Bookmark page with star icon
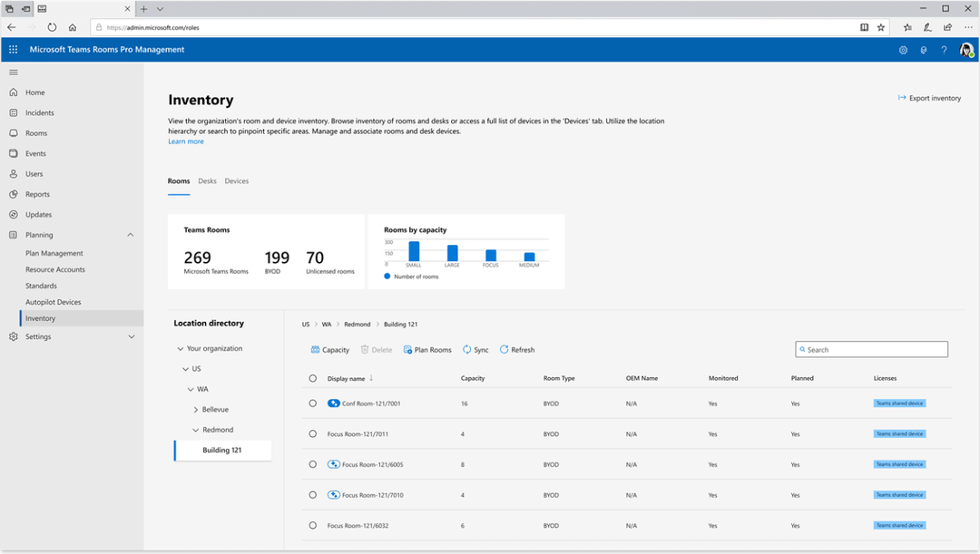The width and height of the screenshot is (980, 554). coord(880,27)
